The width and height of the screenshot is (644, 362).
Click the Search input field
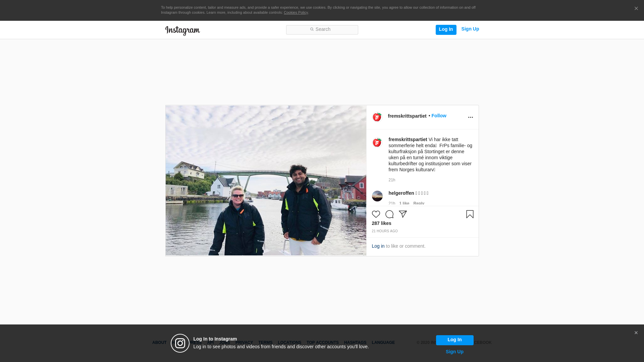[x=322, y=29]
